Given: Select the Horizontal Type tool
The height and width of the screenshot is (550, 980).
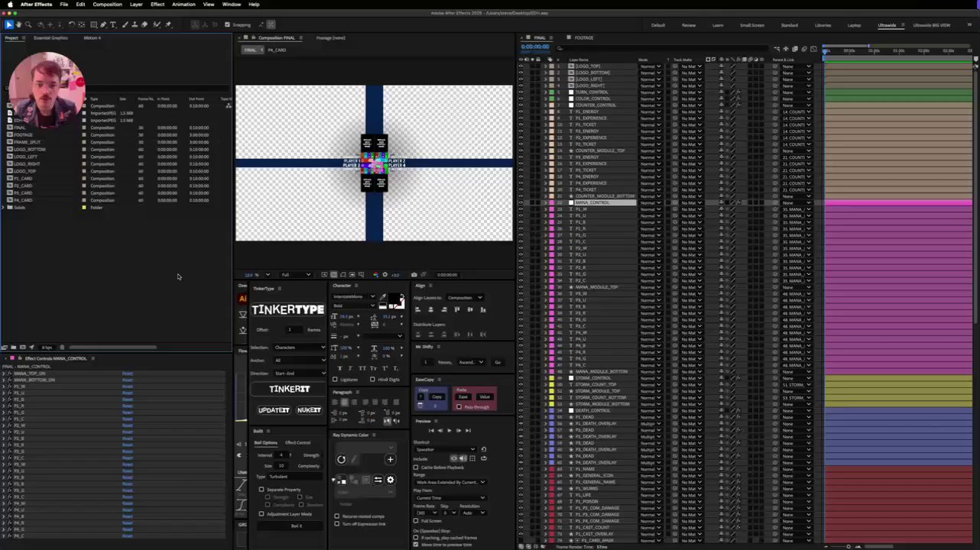Looking at the screenshot, I should 113,24.
